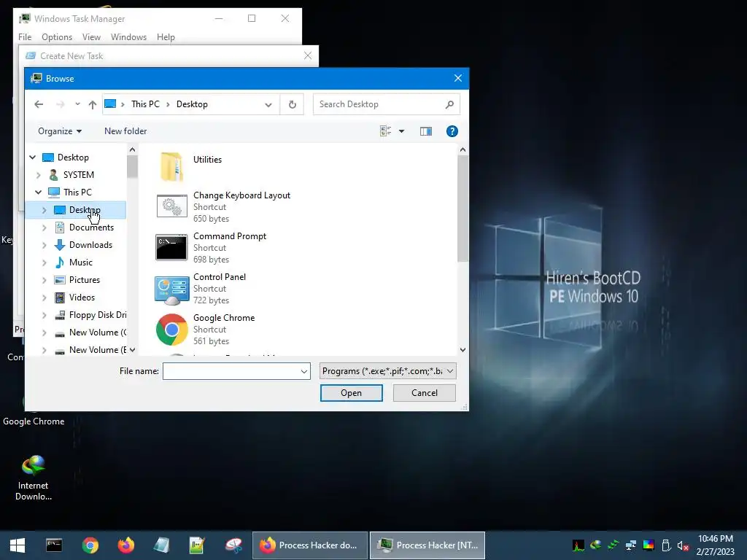Screen dimensions: 747x560
Task: Click the search magnifier icon
Action: pos(449,104)
